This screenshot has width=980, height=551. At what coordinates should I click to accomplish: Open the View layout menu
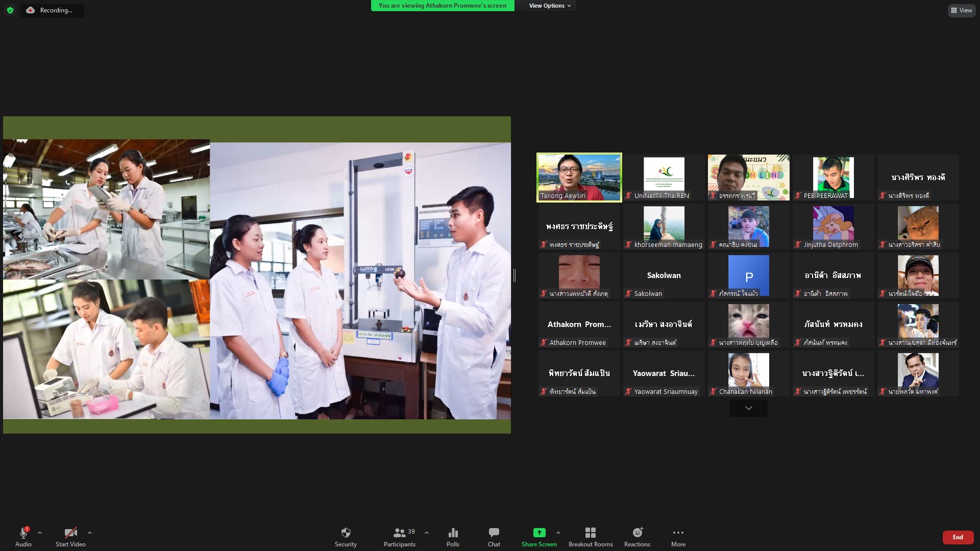click(x=961, y=10)
